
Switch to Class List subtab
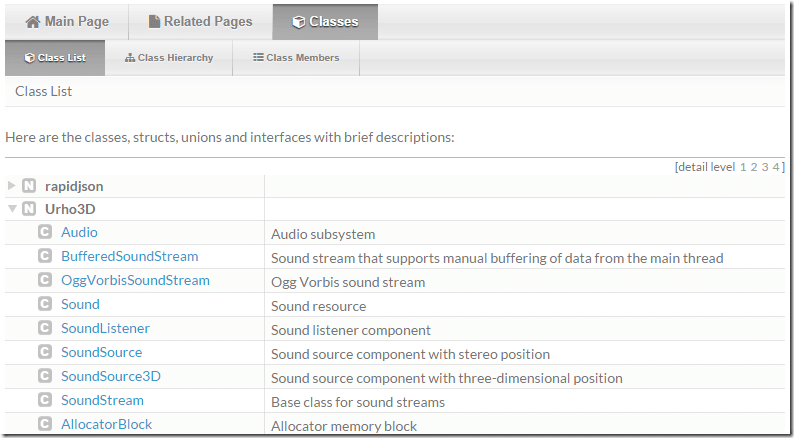click(55, 58)
